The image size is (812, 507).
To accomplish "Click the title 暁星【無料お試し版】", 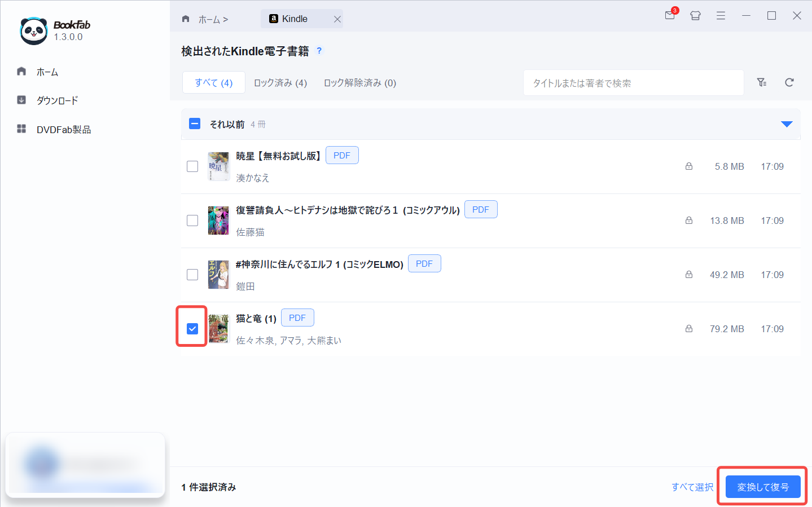I will (279, 156).
